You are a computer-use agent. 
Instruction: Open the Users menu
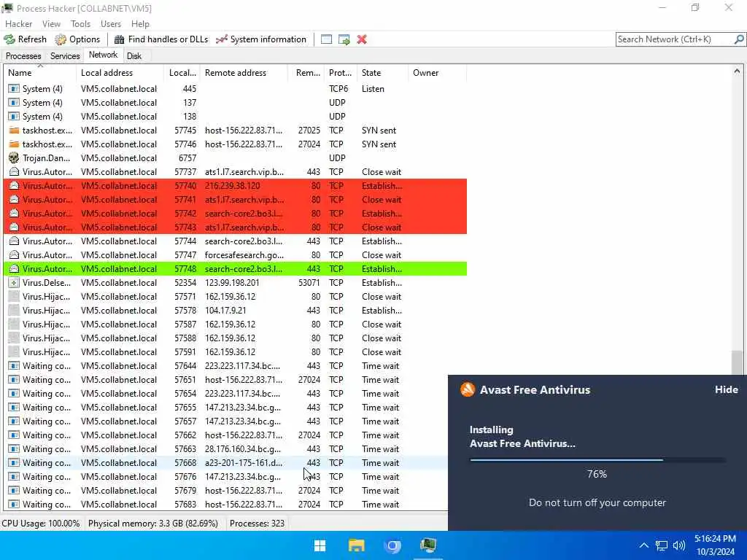click(x=111, y=24)
